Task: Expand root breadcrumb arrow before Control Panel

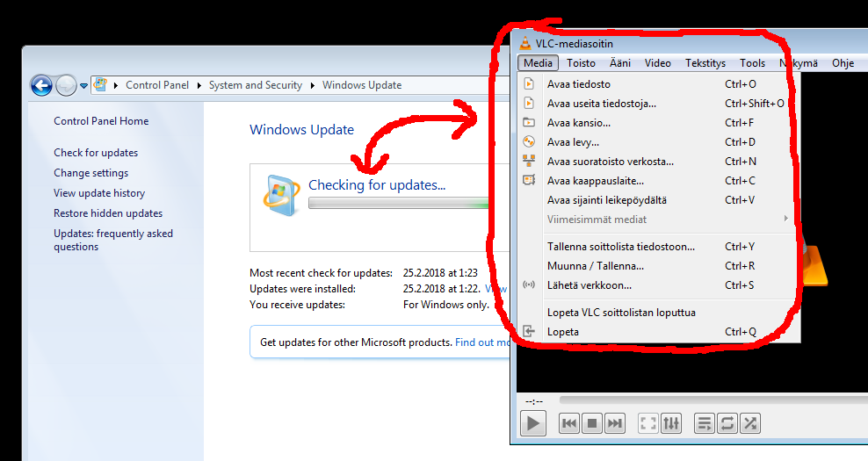Action: (x=116, y=85)
